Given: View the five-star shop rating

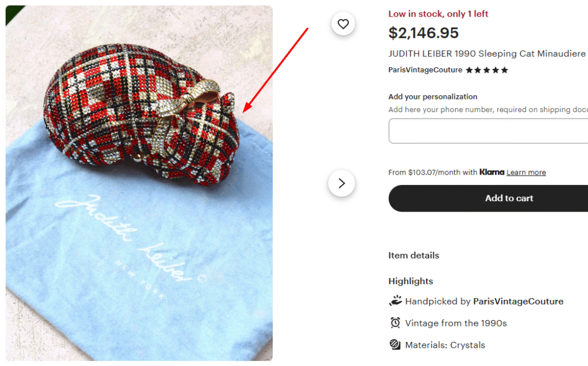Looking at the screenshot, I should pyautogui.click(x=487, y=70).
